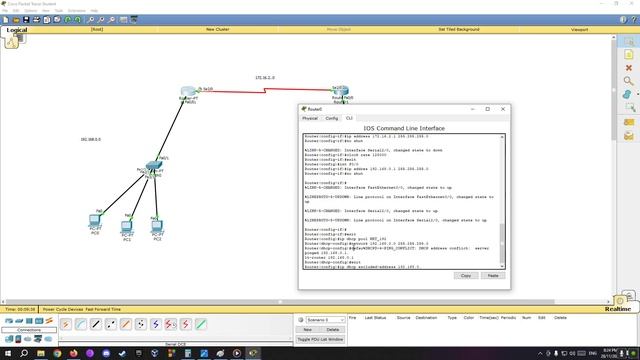
Task: Select Switches device category
Action: (19, 321)
